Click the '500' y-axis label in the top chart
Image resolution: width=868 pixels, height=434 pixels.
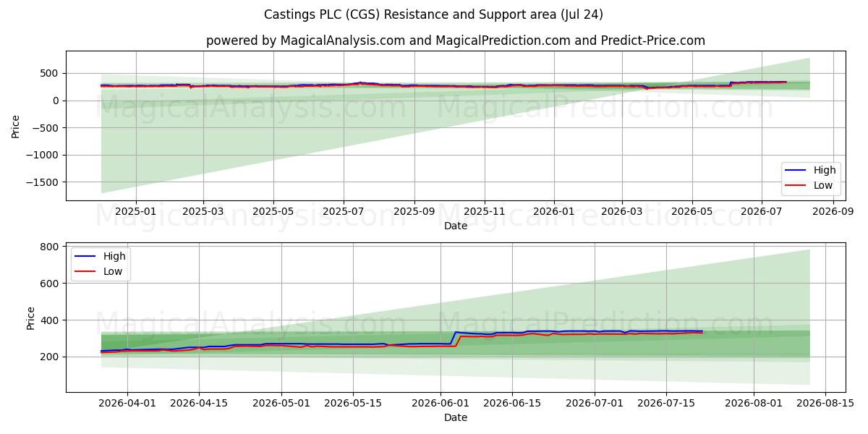[51, 73]
